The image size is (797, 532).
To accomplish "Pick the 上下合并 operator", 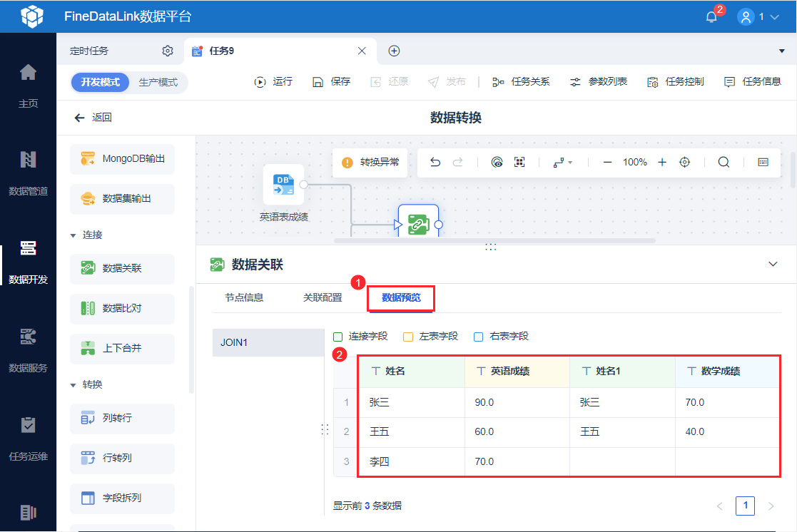I will pos(123,349).
